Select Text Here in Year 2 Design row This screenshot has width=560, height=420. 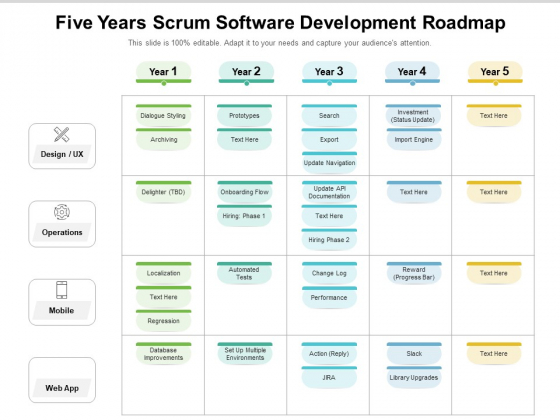pos(244,139)
